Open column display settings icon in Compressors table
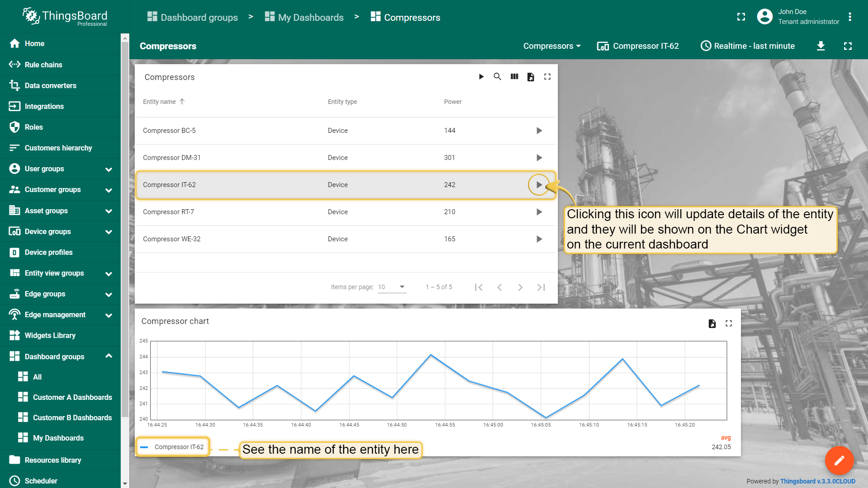Image resolution: width=868 pixels, height=488 pixels. coord(514,77)
